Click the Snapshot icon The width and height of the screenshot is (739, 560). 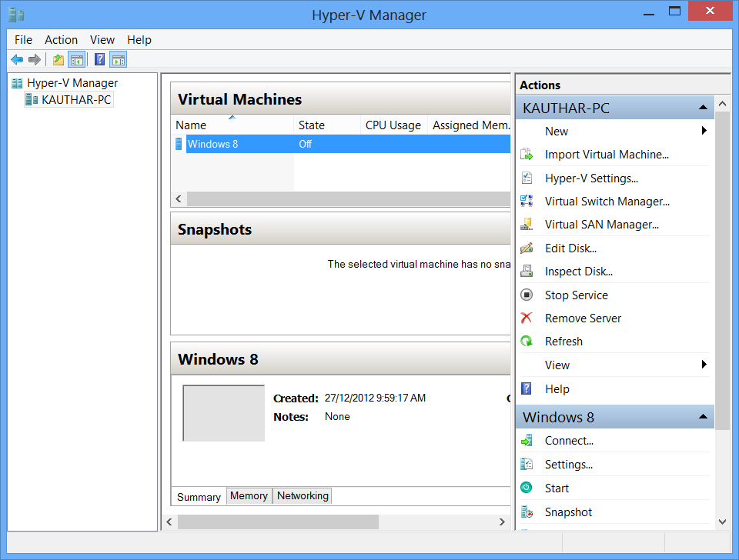pos(527,512)
